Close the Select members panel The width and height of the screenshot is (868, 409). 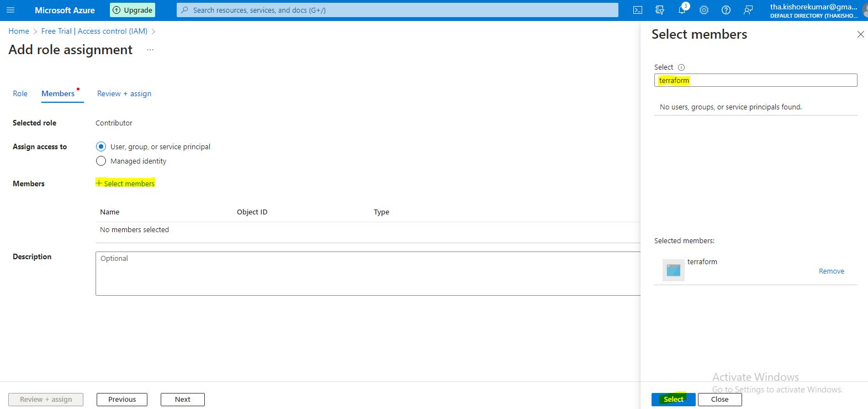[860, 34]
